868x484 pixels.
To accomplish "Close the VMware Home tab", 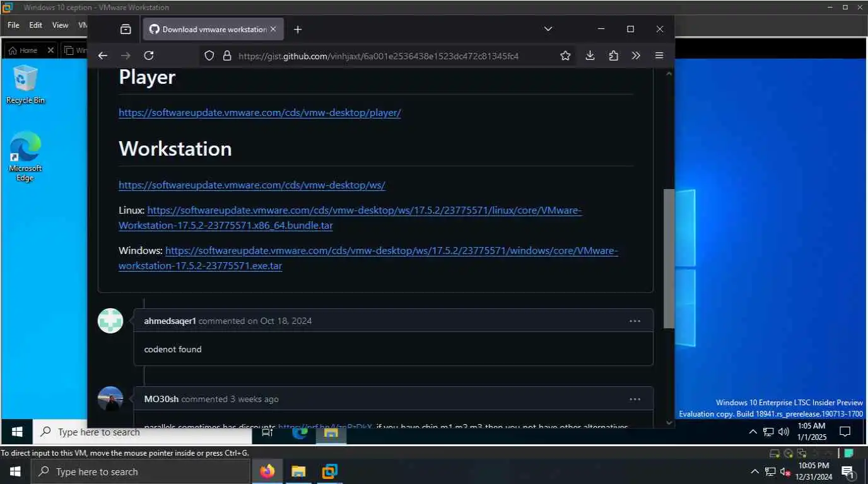I will 50,50.
